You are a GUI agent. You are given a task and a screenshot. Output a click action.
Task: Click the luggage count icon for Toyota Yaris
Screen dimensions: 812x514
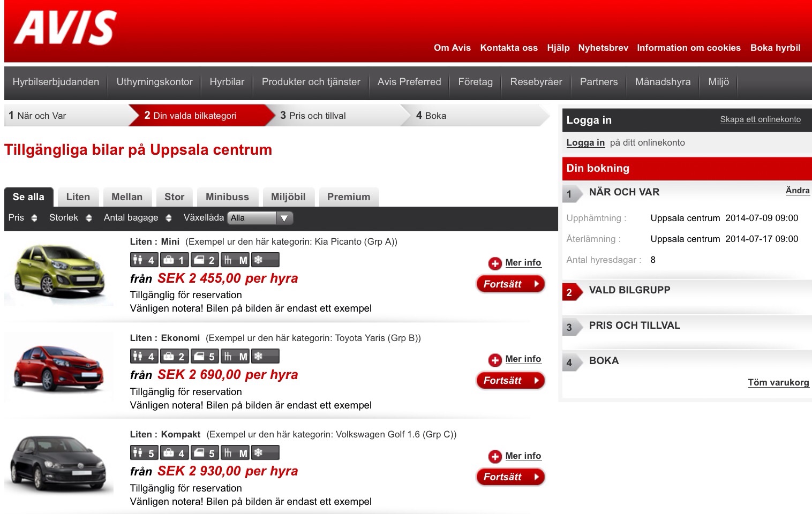[174, 357]
